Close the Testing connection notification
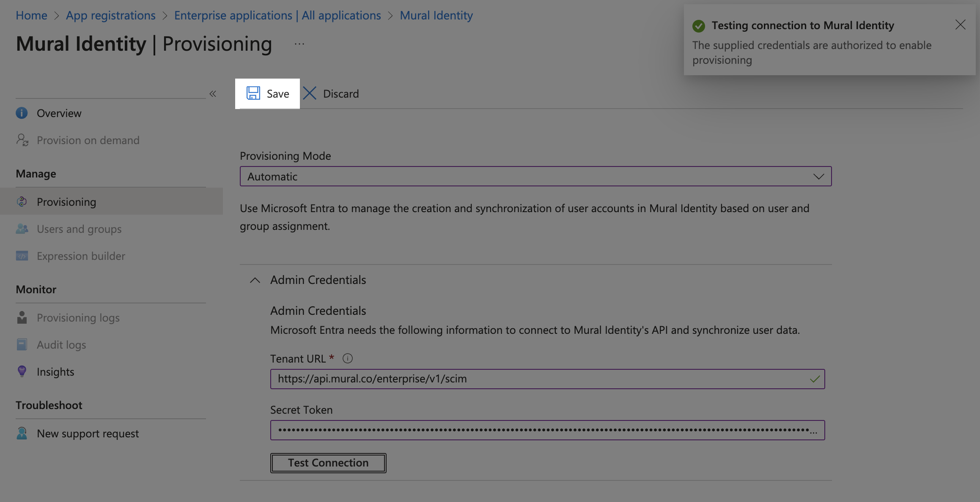The image size is (980, 502). pyautogui.click(x=960, y=25)
